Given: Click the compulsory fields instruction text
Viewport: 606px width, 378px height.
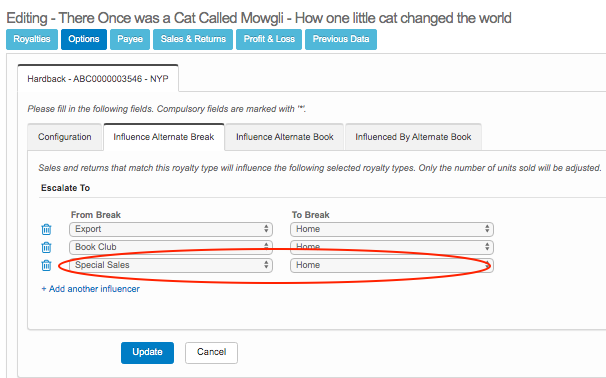Looking at the screenshot, I should pyautogui.click(x=167, y=109).
